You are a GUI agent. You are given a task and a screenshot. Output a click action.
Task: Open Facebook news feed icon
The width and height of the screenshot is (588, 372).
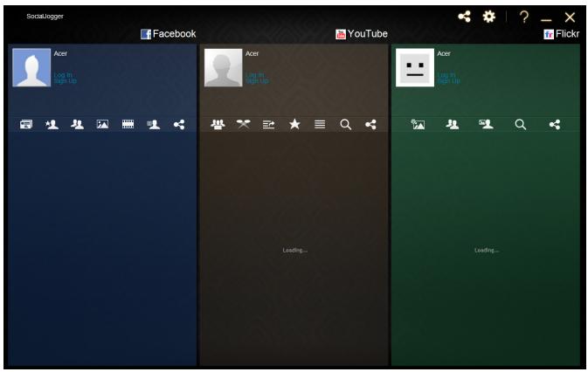26,124
